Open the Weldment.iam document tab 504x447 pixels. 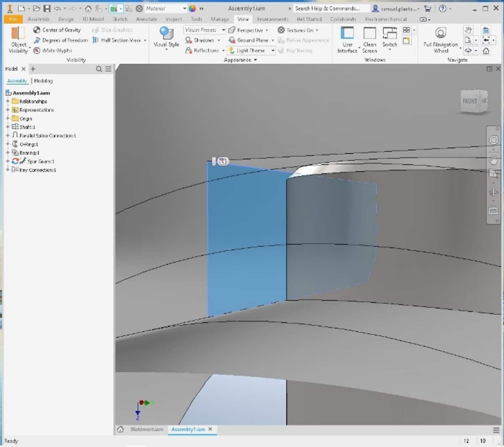coord(146,429)
